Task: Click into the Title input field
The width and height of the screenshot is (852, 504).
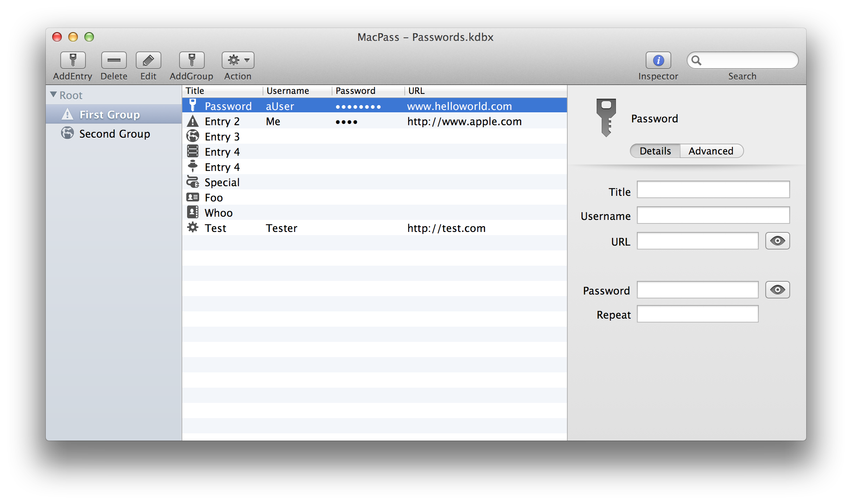Action: coord(713,189)
